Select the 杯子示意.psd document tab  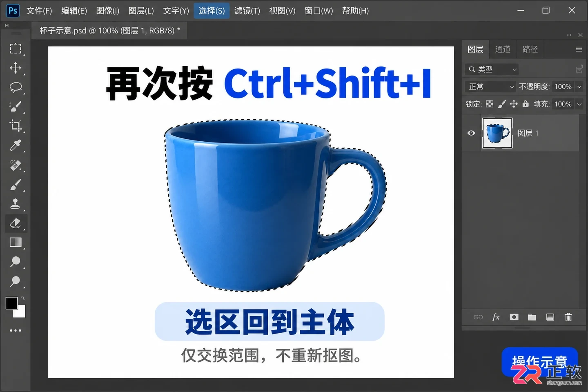pos(109,31)
